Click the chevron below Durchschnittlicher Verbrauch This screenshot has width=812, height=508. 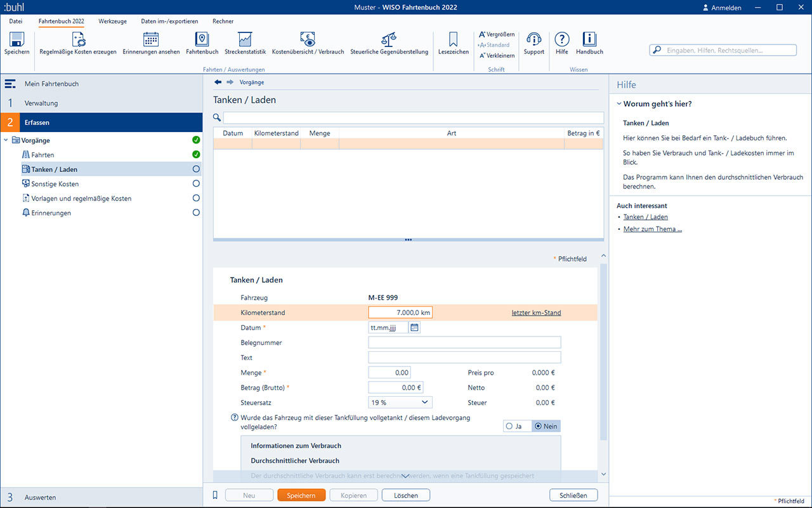point(405,476)
